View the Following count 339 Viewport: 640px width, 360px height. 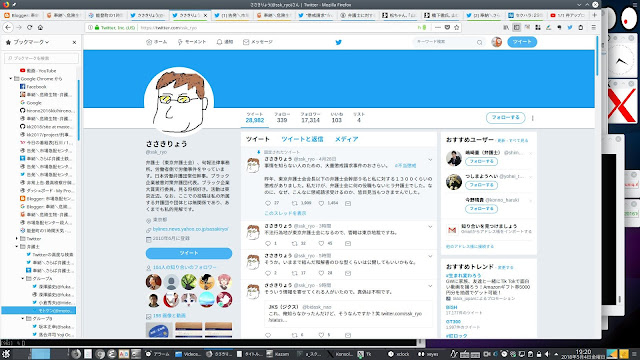(x=282, y=118)
